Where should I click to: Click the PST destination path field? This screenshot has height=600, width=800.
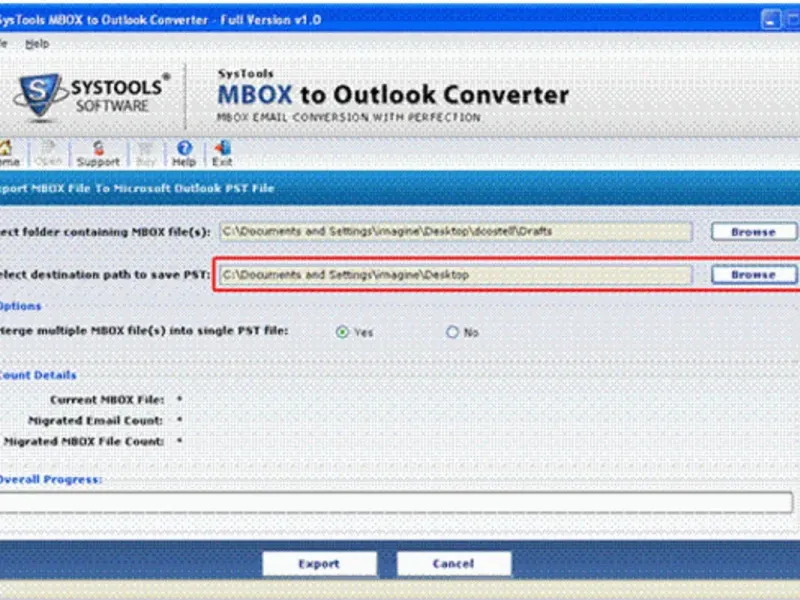pyautogui.click(x=456, y=275)
